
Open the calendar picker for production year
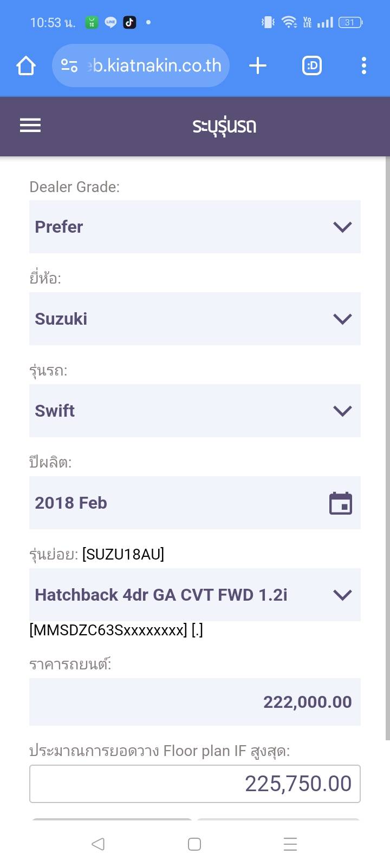click(341, 503)
